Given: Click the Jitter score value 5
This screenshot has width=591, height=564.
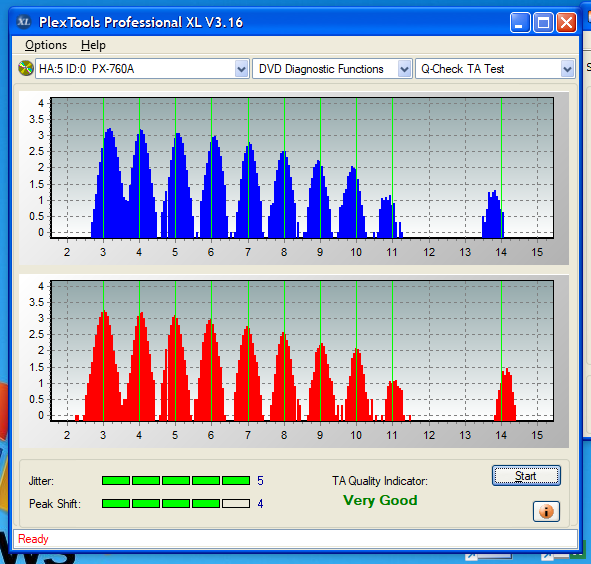Looking at the screenshot, I should [260, 481].
